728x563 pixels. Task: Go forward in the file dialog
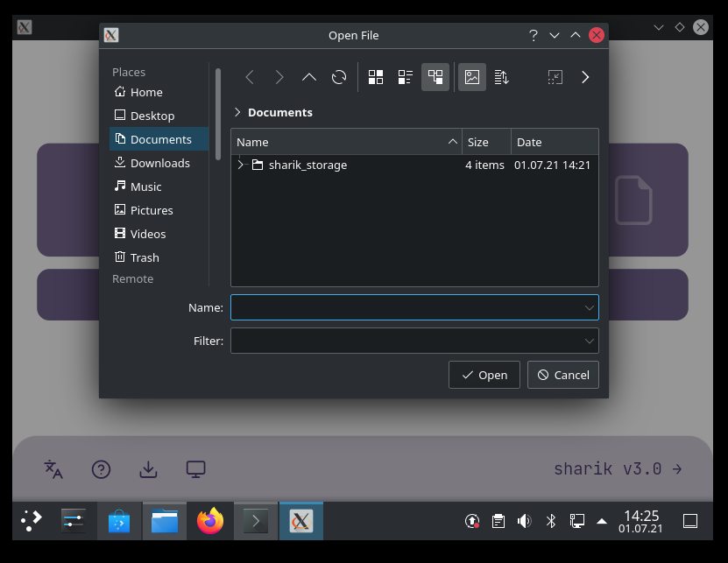[279, 77]
